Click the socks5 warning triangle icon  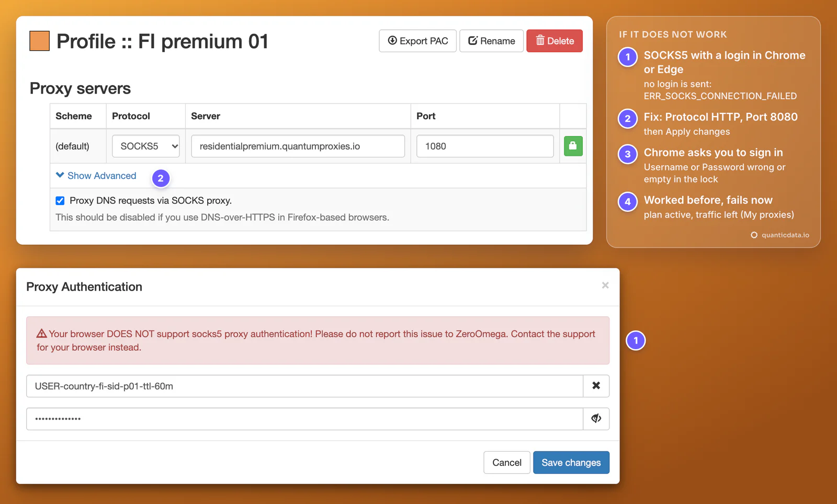pyautogui.click(x=42, y=334)
